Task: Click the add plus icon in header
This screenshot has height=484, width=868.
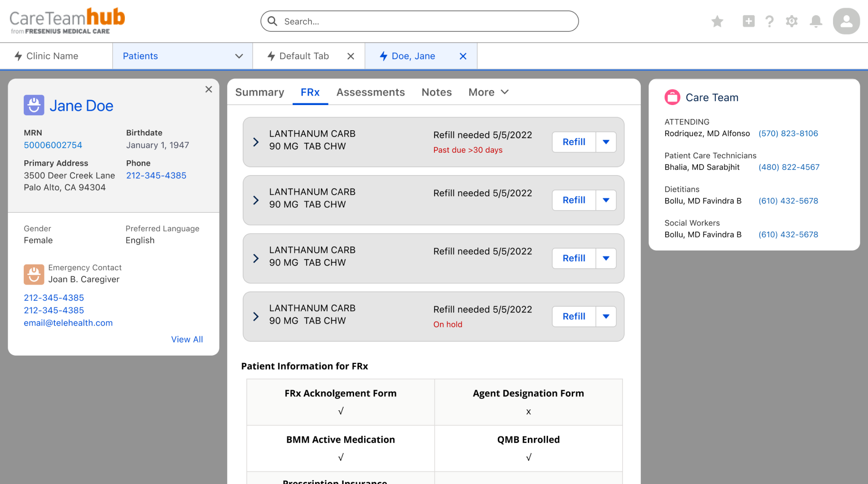Action: [748, 21]
